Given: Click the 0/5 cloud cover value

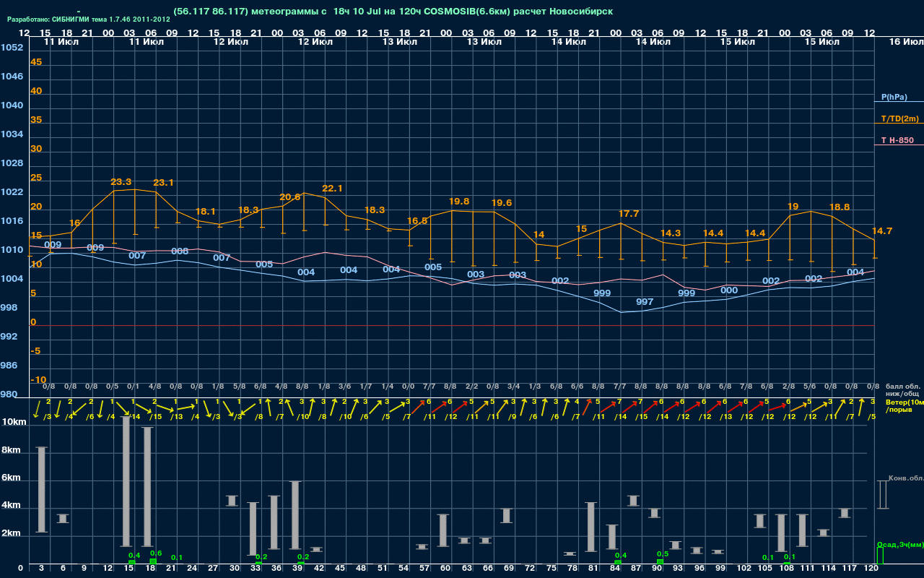Looking at the screenshot, I should tap(112, 387).
